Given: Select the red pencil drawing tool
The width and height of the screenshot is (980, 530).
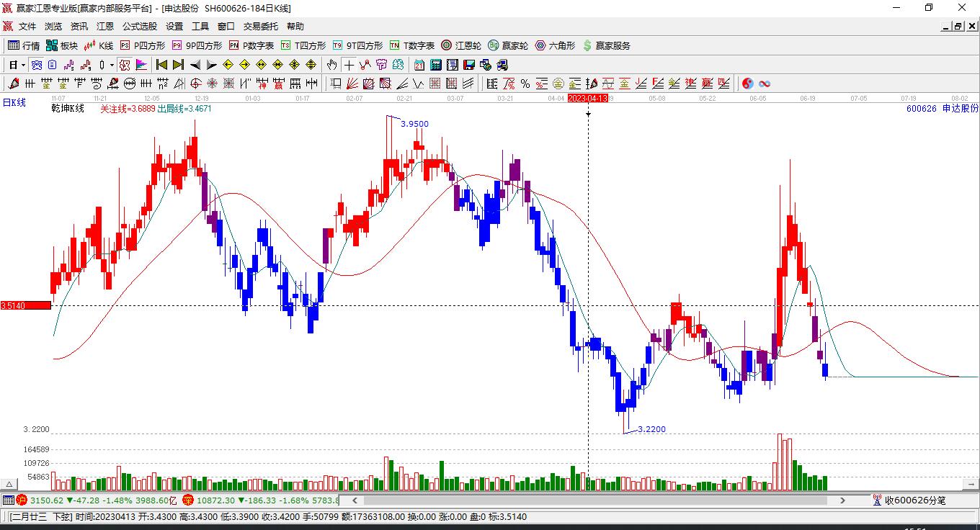Looking at the screenshot, I should click(x=12, y=84).
